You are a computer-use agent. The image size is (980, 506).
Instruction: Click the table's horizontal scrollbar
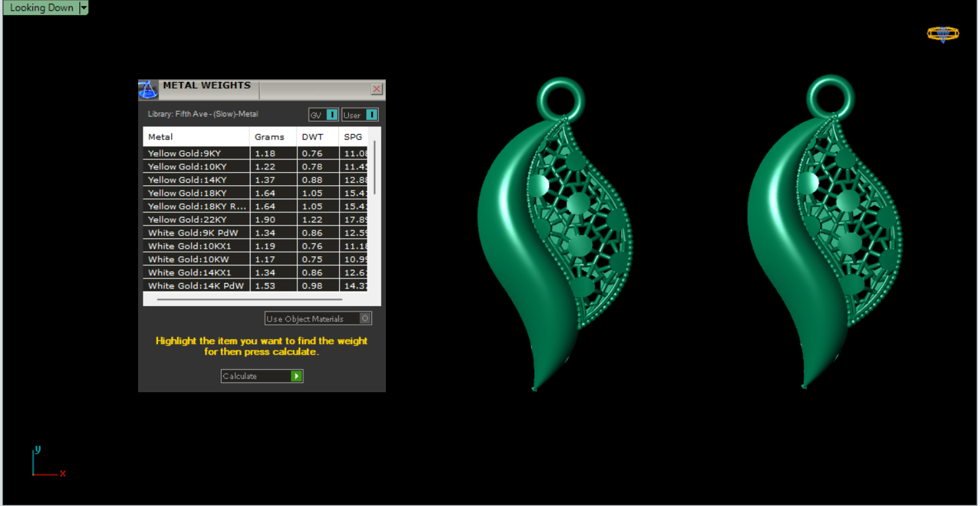click(x=250, y=299)
